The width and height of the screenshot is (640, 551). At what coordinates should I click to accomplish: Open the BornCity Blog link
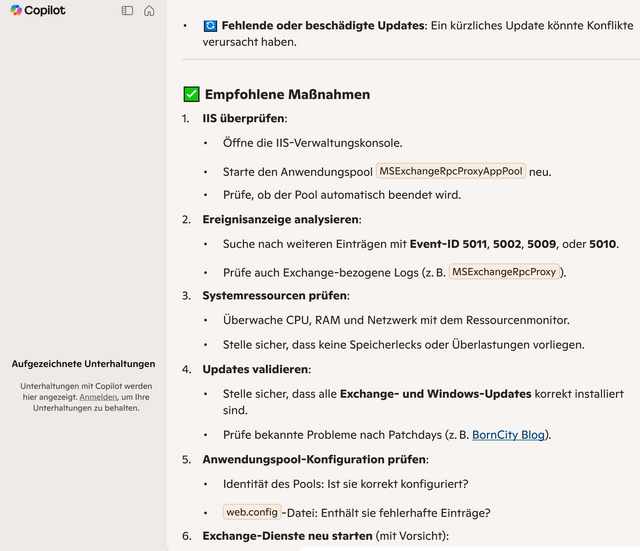coord(509,435)
